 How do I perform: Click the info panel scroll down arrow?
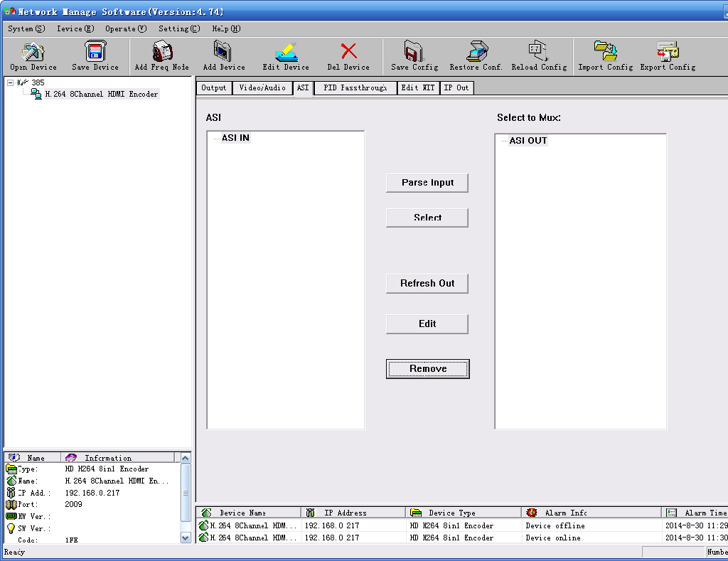point(186,538)
